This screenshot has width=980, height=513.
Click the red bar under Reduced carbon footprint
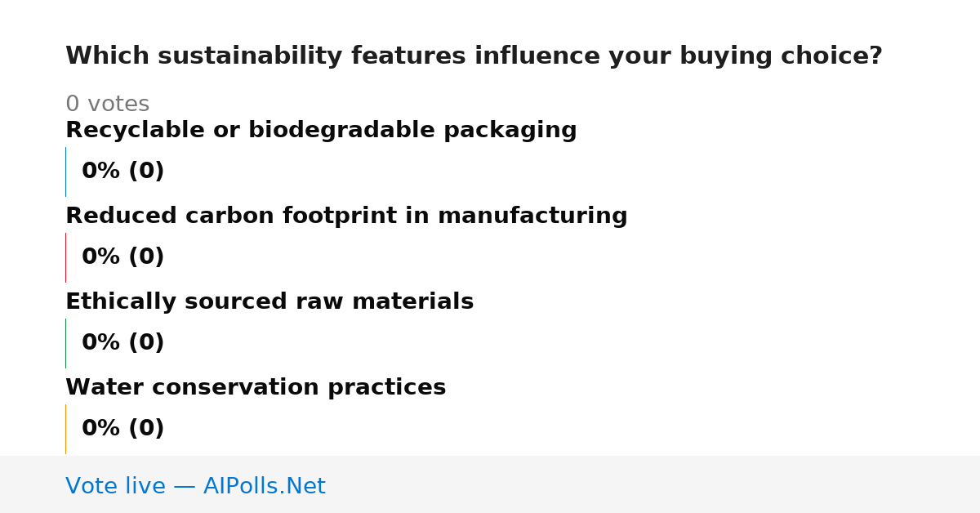coord(65,257)
